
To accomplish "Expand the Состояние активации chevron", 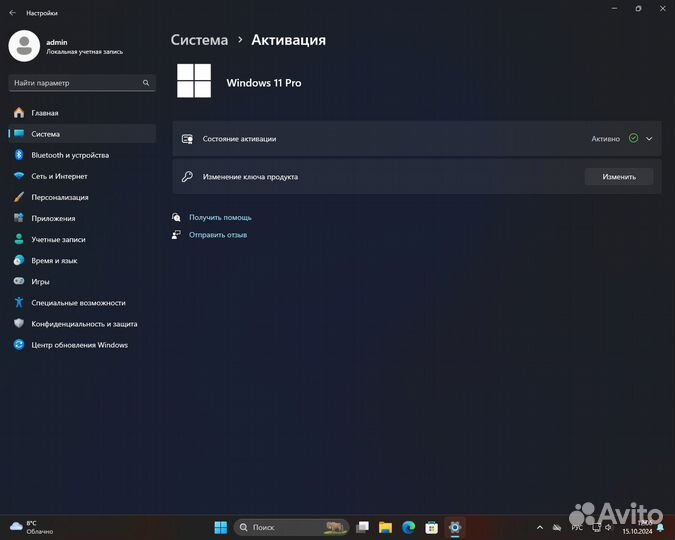I will pos(649,139).
